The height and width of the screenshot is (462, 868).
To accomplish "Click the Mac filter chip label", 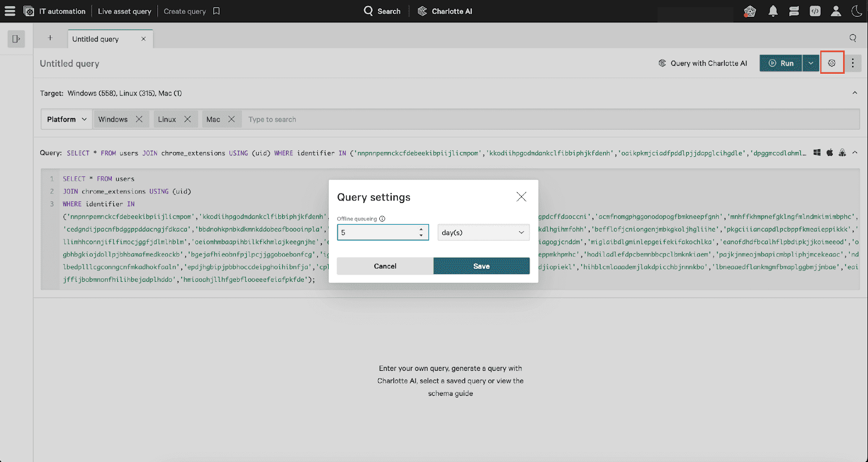I will [213, 119].
